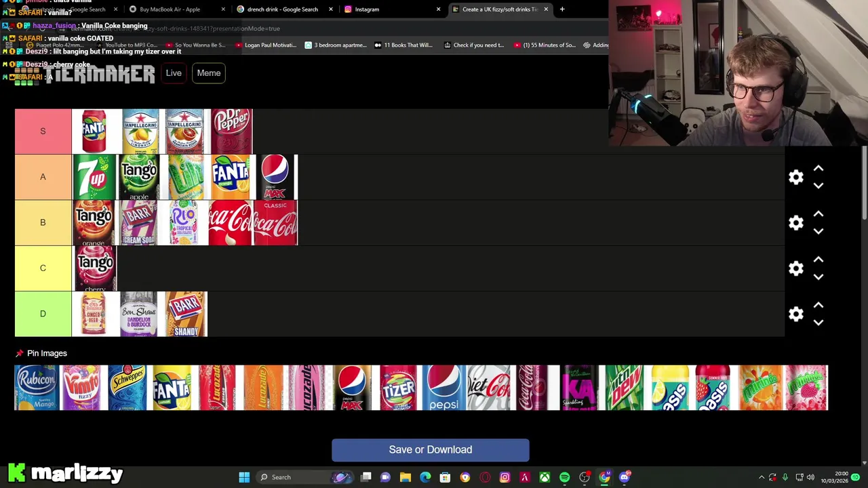Pick the Rubicon Mango can from unranked images

click(37, 388)
